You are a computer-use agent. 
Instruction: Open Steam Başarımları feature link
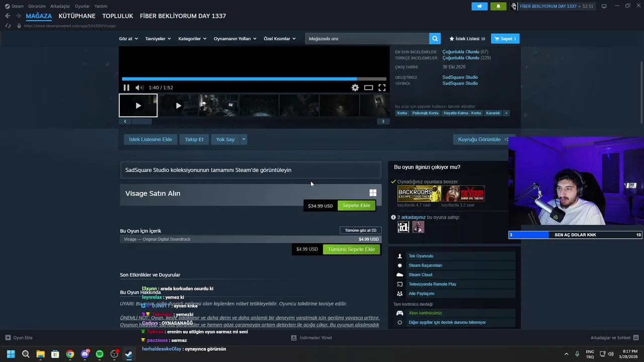click(425, 265)
